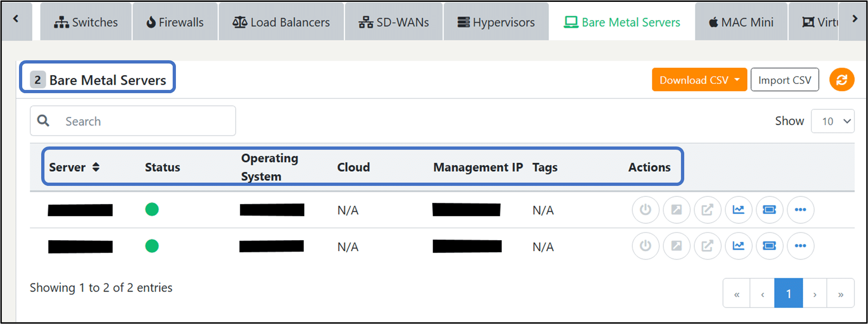Open more actions ellipsis in first row

pyautogui.click(x=800, y=210)
